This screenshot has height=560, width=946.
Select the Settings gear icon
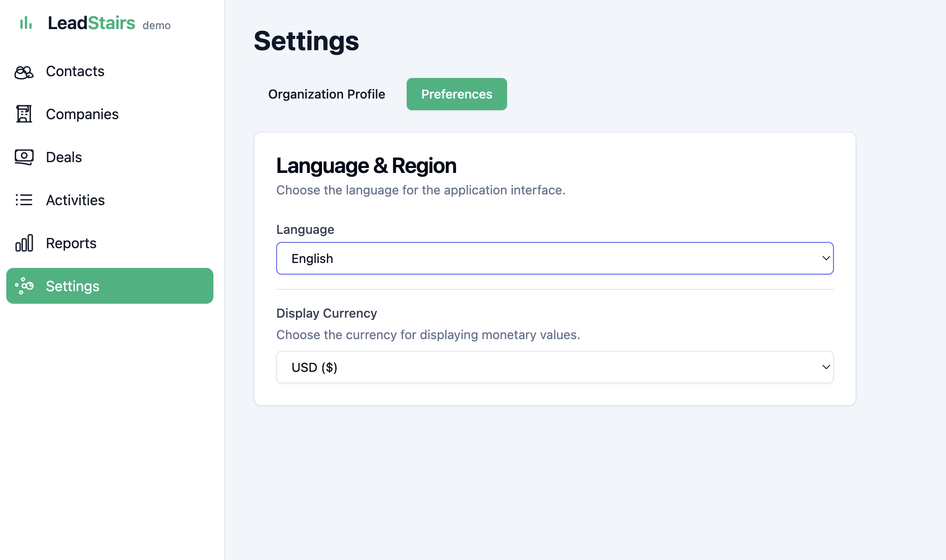(24, 286)
